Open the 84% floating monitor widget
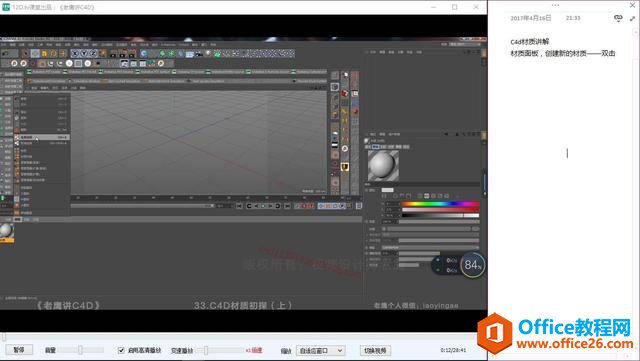The height and width of the screenshot is (361, 640). tap(472, 265)
